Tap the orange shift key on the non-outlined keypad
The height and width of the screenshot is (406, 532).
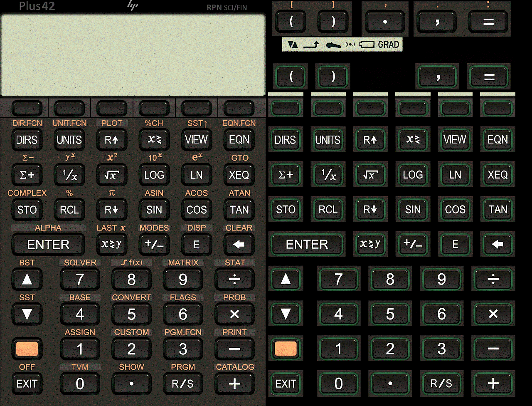pos(27,349)
